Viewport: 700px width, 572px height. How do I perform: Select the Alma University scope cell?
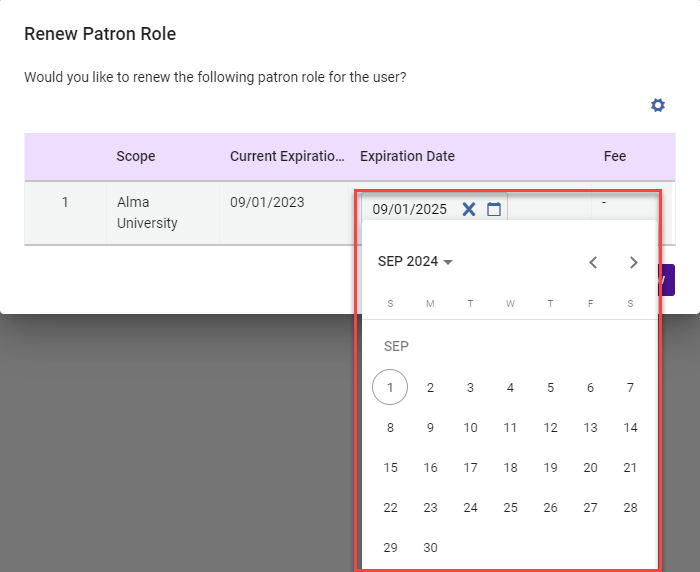[147, 213]
